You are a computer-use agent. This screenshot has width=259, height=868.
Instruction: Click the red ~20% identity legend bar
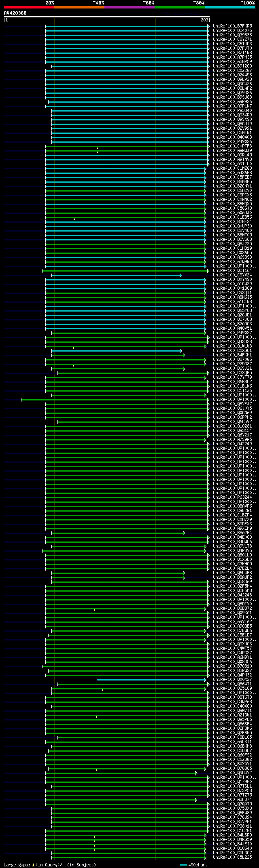coord(29,7)
